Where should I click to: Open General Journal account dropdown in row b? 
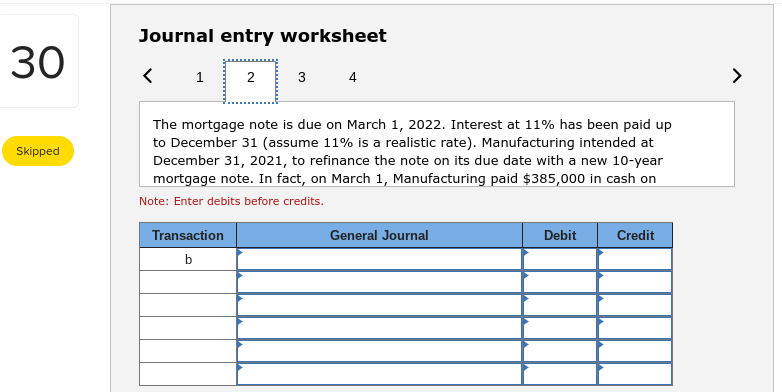[379, 259]
